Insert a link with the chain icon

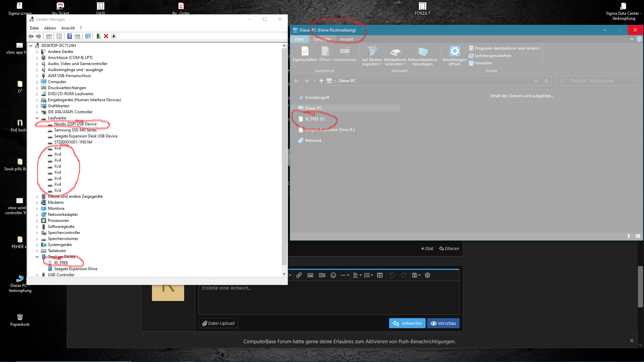[x=299, y=275]
